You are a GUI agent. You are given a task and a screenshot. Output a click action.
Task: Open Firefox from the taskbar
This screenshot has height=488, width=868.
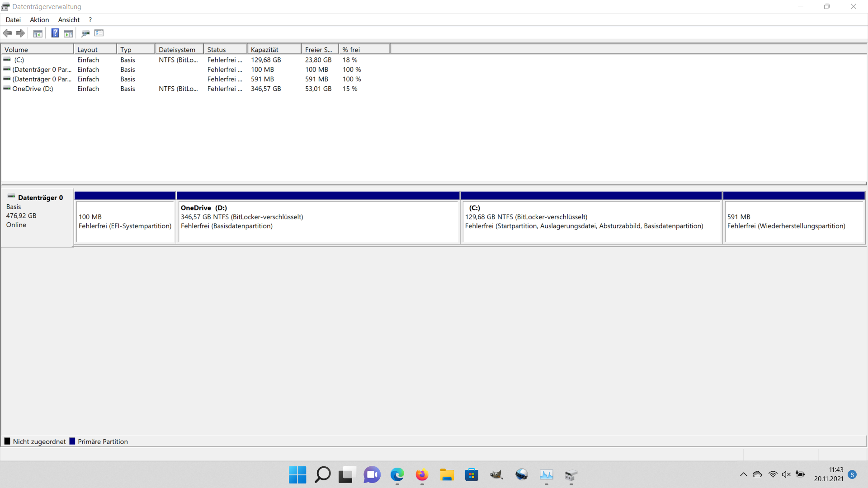point(422,475)
